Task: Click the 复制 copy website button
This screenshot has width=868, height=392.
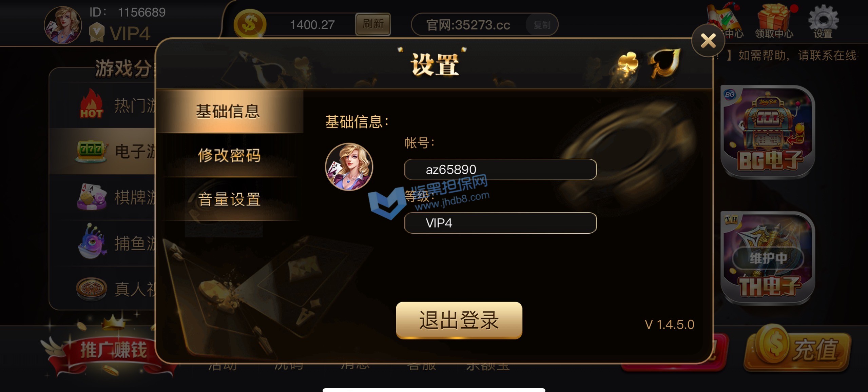Action: coord(542,25)
